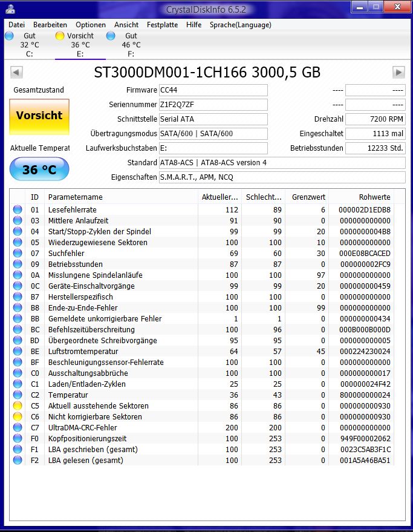Viewport: 413px width, 532px height.
Task: Click the Grenzwert column header
Action: click(307, 197)
